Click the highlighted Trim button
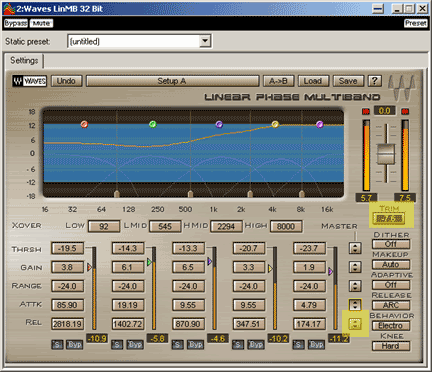 pyautogui.click(x=389, y=219)
